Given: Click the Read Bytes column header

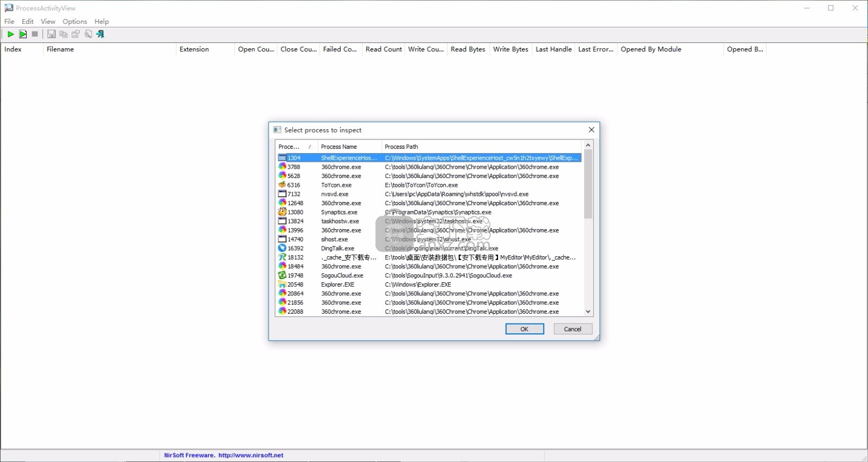Looking at the screenshot, I should point(468,49).
